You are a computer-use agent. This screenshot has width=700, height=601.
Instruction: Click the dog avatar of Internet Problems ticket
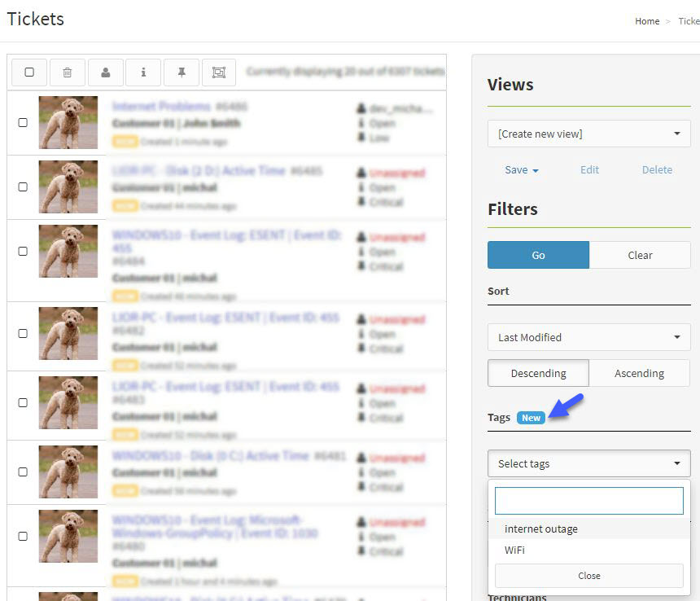pyautogui.click(x=68, y=122)
